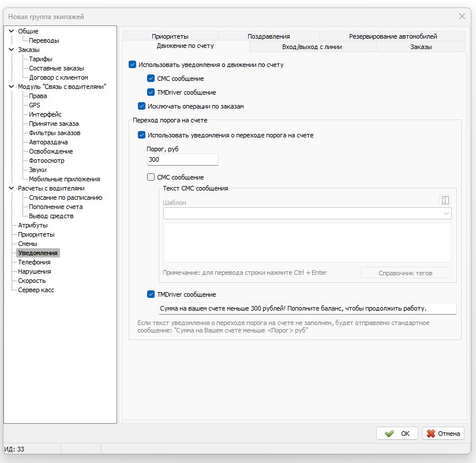Switch to the Приоритеты tab
This screenshot has width=476, height=463.
[x=170, y=36]
